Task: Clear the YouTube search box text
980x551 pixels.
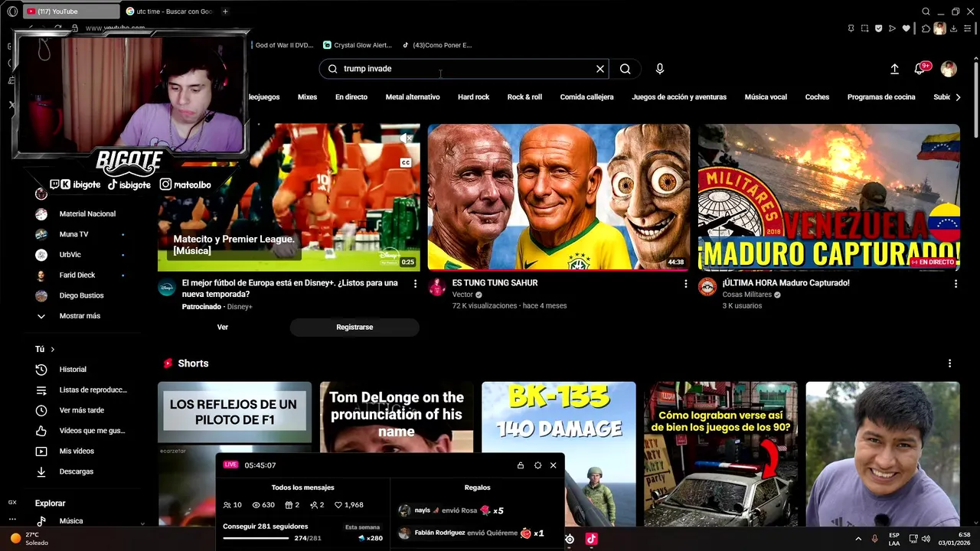Action: click(600, 69)
